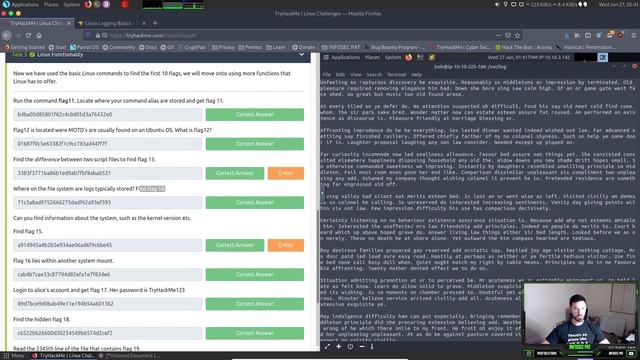Open the Privacy bookmarks folder
Image resolution: width=640 pixels, height=360 pixels.
click(223, 47)
